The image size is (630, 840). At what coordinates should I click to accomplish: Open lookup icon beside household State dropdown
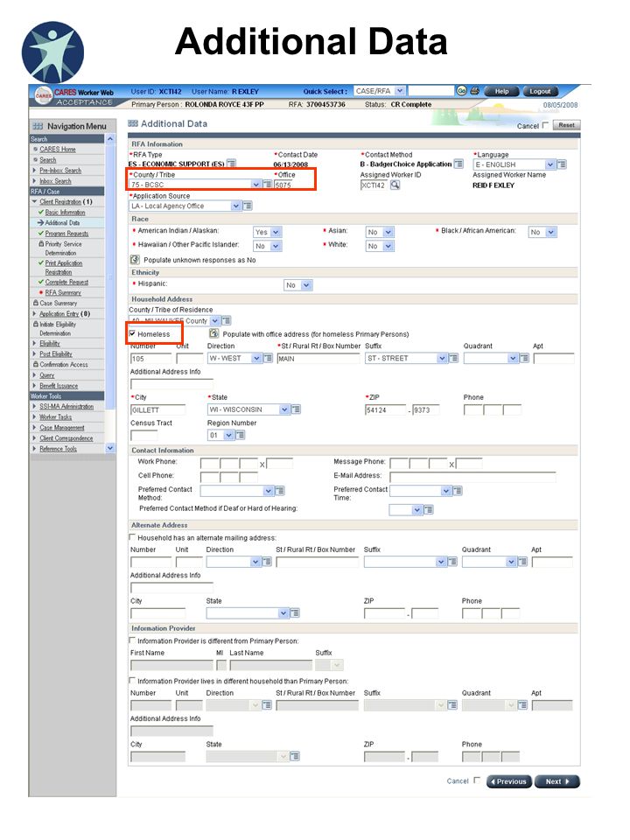point(295,409)
